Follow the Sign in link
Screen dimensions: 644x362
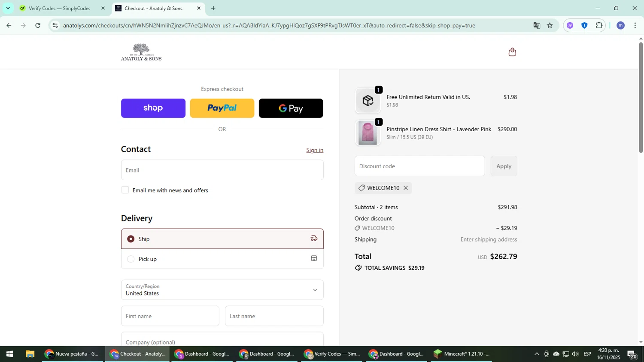[315, 150]
